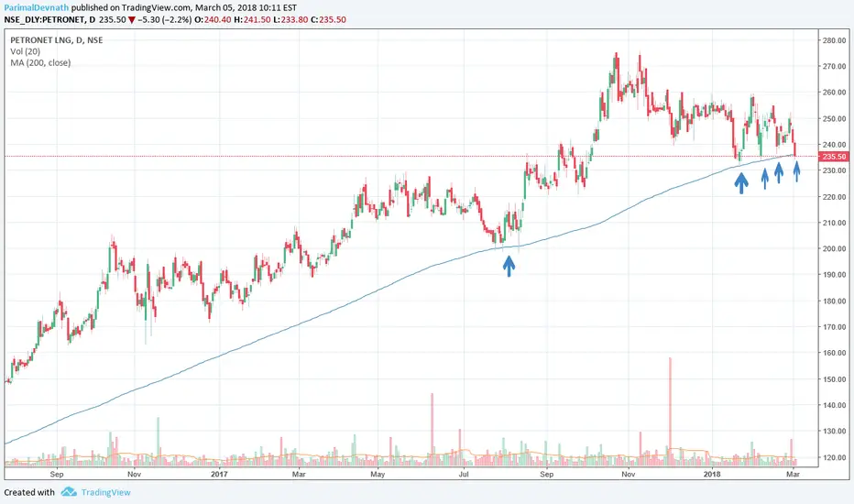The height and width of the screenshot is (504, 854).
Task: Click the red 235.50 current price tag
Action: coord(835,157)
